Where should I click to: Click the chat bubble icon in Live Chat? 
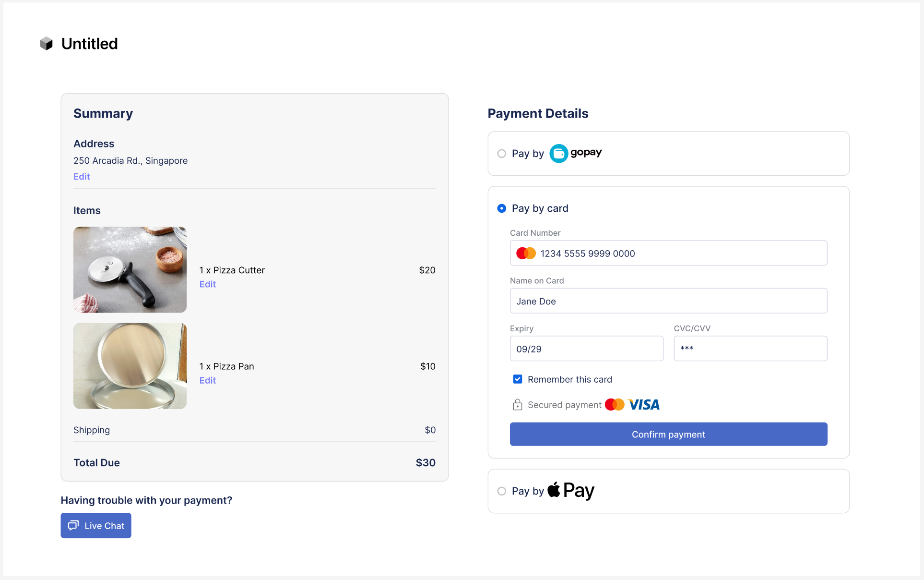73,525
